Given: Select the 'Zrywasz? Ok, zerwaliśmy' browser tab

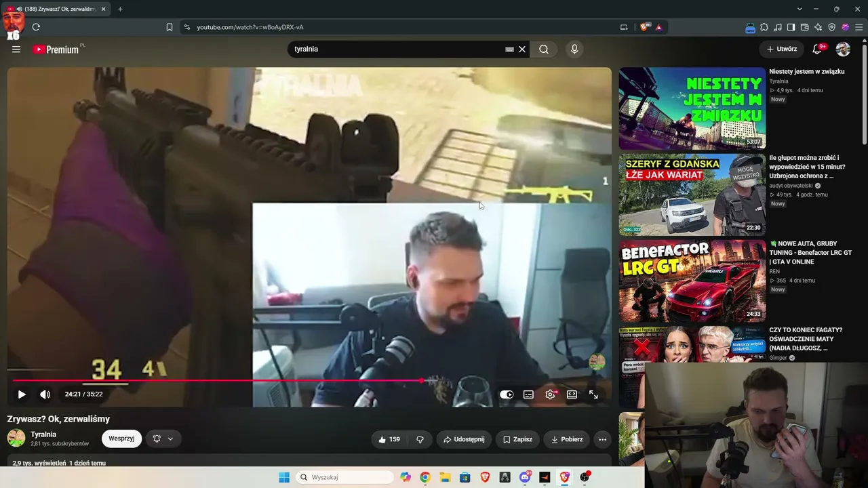Looking at the screenshot, I should click(x=58, y=9).
